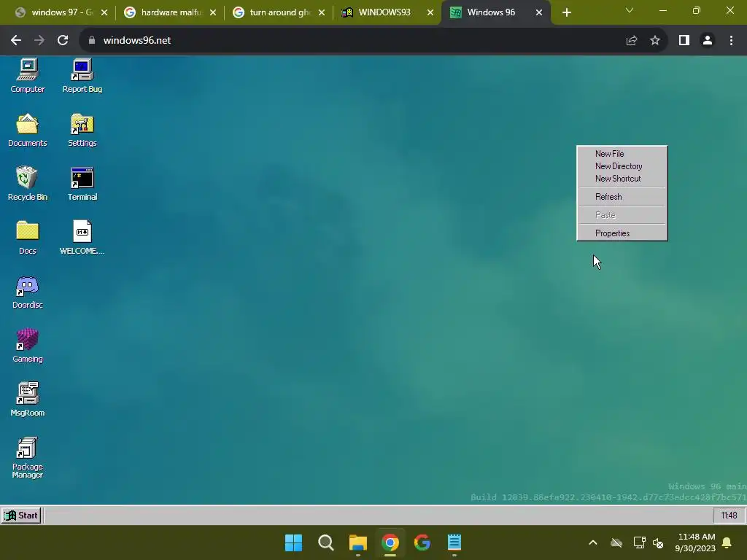Click the padlock site info icon
The image size is (747, 560).
[x=92, y=40]
